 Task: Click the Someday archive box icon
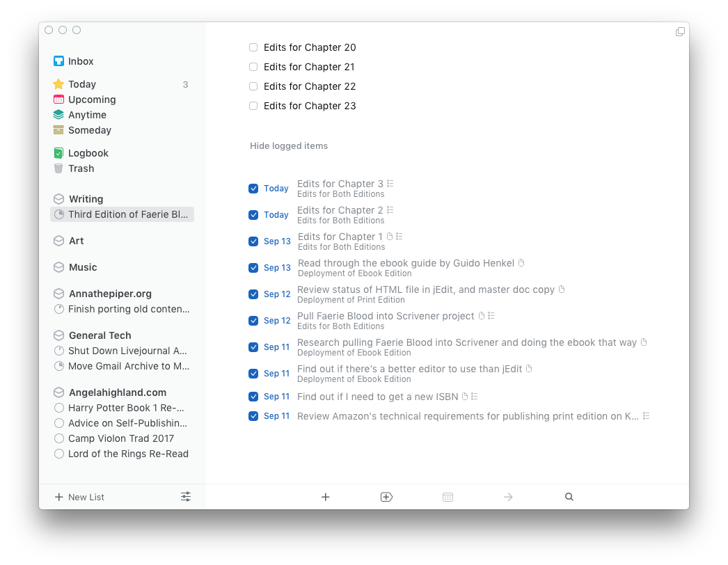tap(59, 130)
